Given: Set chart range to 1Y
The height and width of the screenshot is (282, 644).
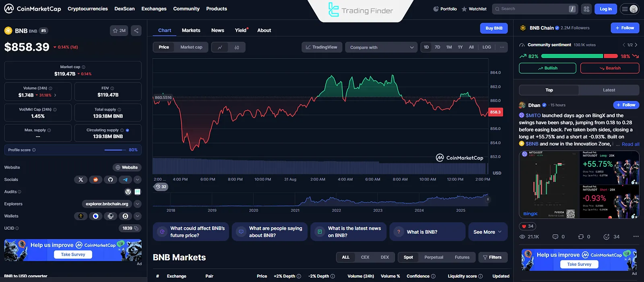Looking at the screenshot, I should pos(460,47).
